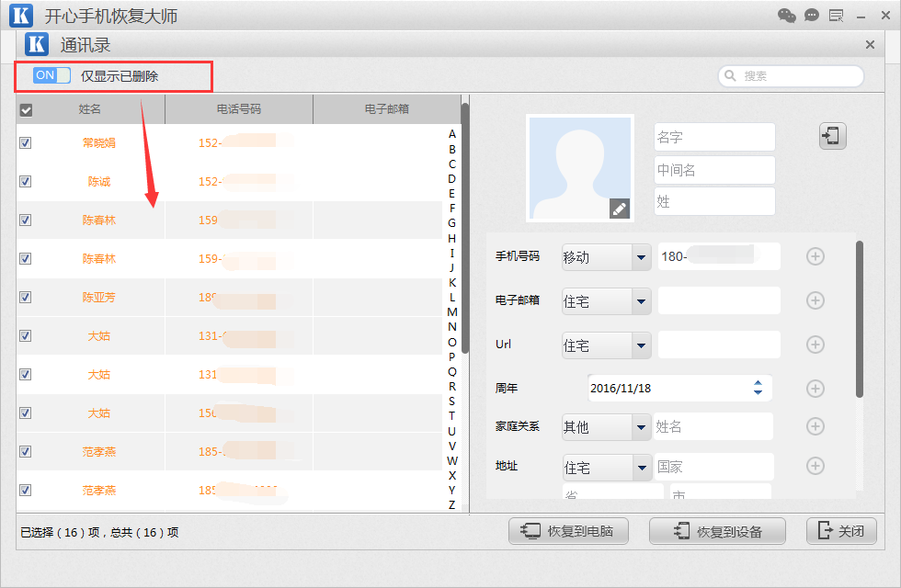Open the 地址 type 住宅 dropdown
The image size is (901, 588).
tap(607, 468)
